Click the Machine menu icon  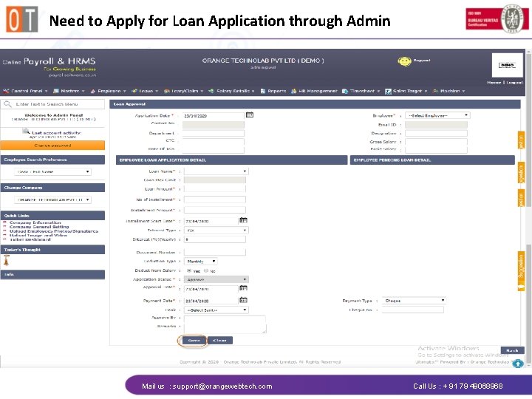[x=436, y=91]
